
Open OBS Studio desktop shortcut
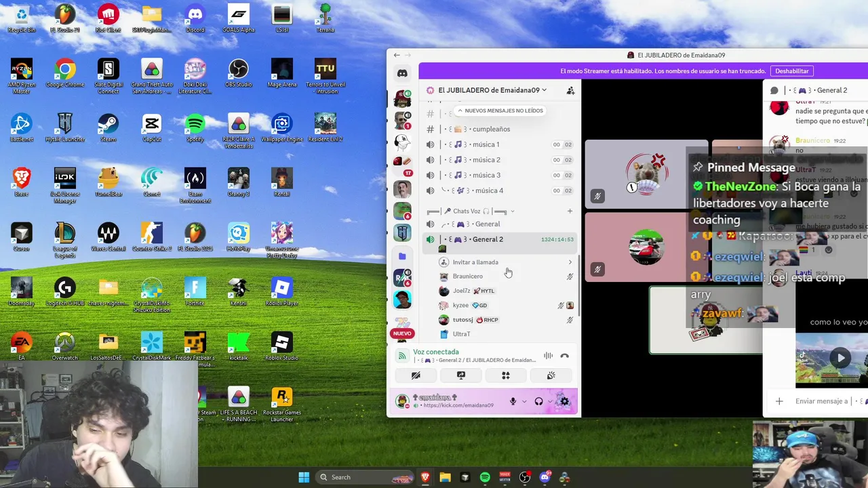239,73
